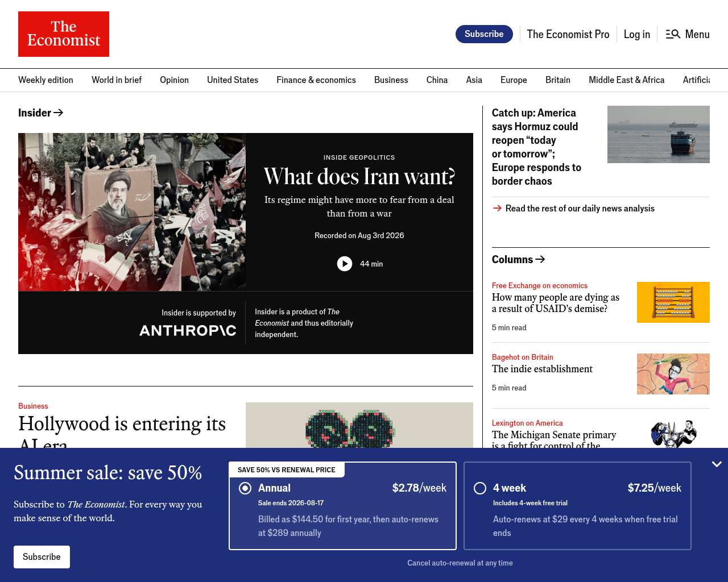Click the Business label above Hollywood headline
The image size is (728, 582).
tap(33, 406)
